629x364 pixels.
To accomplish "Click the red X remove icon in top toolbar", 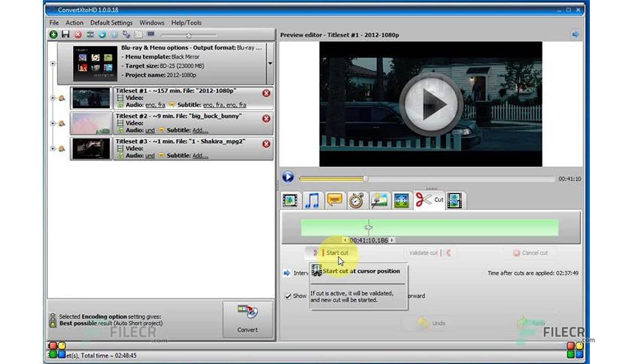I will 77,35.
